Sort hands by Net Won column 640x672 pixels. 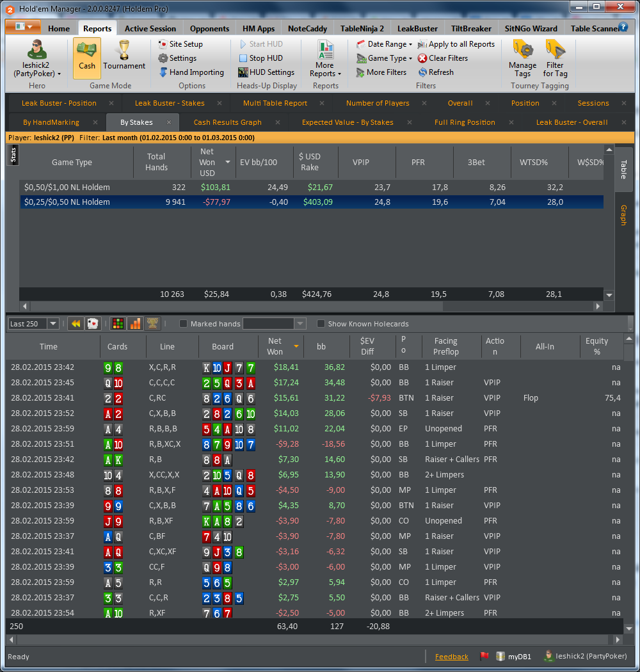click(281, 346)
